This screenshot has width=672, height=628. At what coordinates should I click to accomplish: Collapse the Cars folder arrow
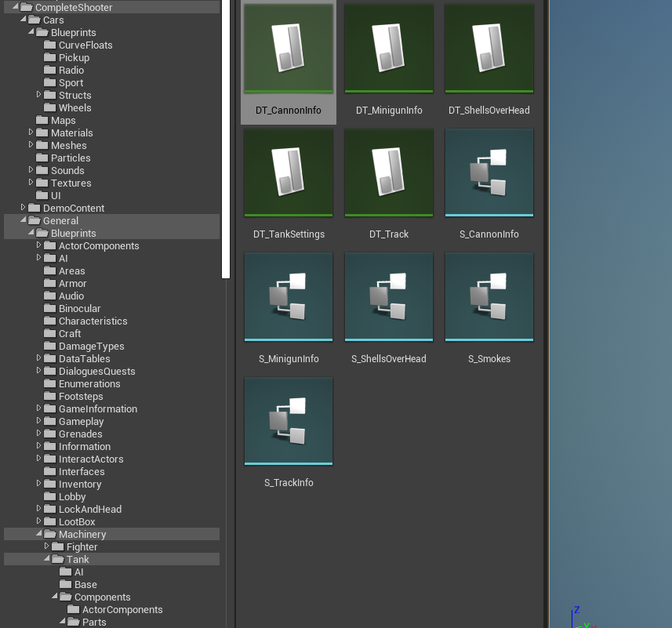tap(24, 20)
